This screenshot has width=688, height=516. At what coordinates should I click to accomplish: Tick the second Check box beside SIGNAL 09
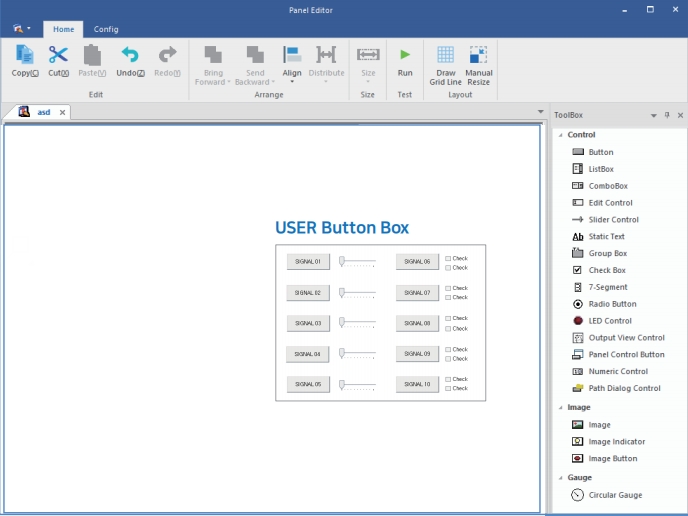(448, 359)
